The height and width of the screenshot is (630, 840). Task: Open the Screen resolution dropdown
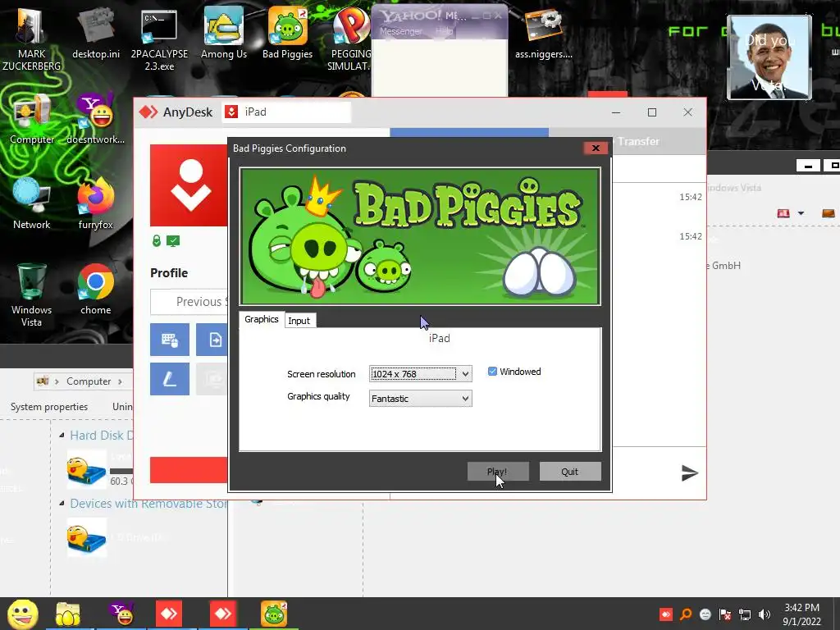tap(421, 374)
